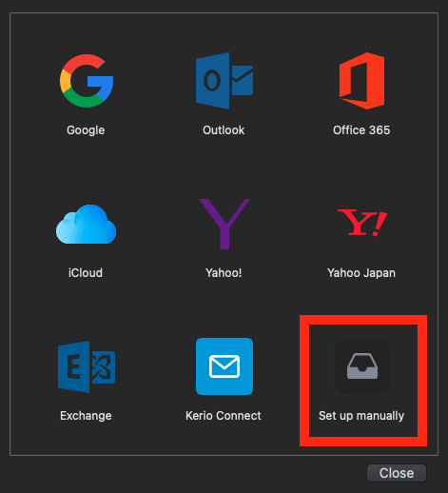The width and height of the screenshot is (448, 493).
Task: Choose the Outlook mail icon
Action: 224,81
